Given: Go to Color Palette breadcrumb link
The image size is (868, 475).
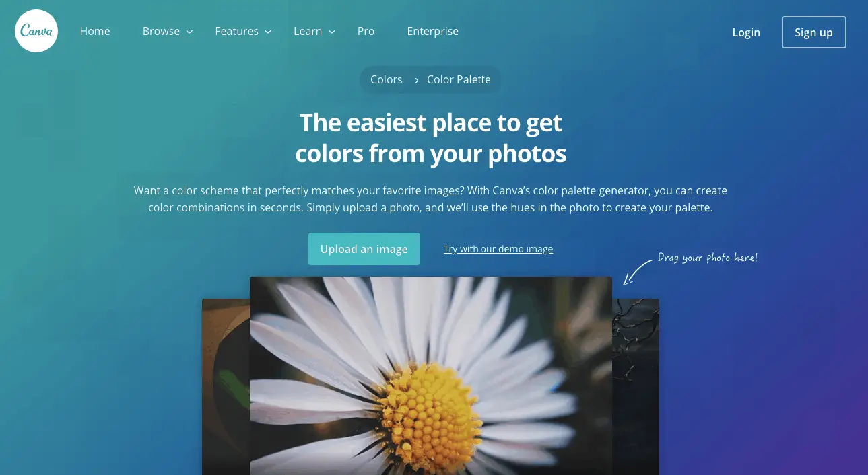Looking at the screenshot, I should (459, 79).
